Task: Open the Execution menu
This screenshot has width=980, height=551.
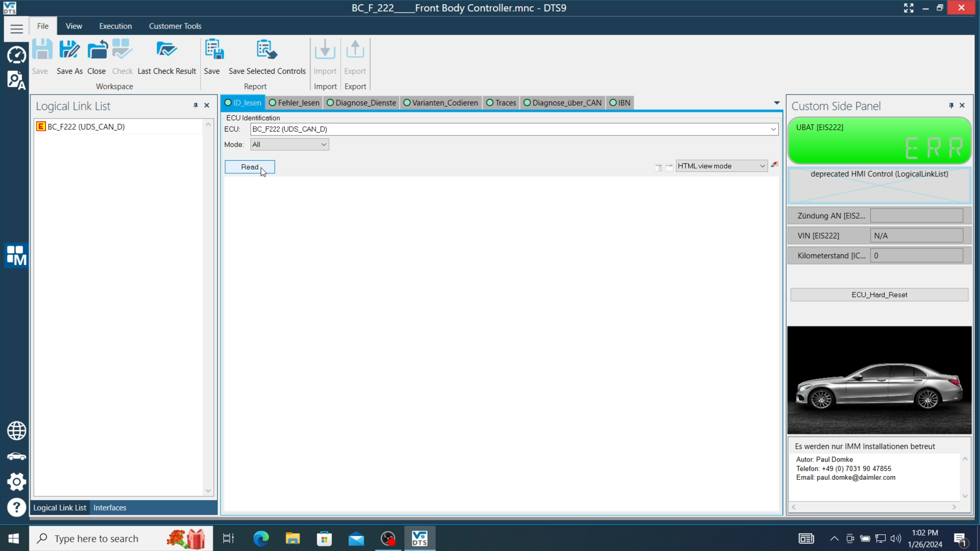Action: 115,26
